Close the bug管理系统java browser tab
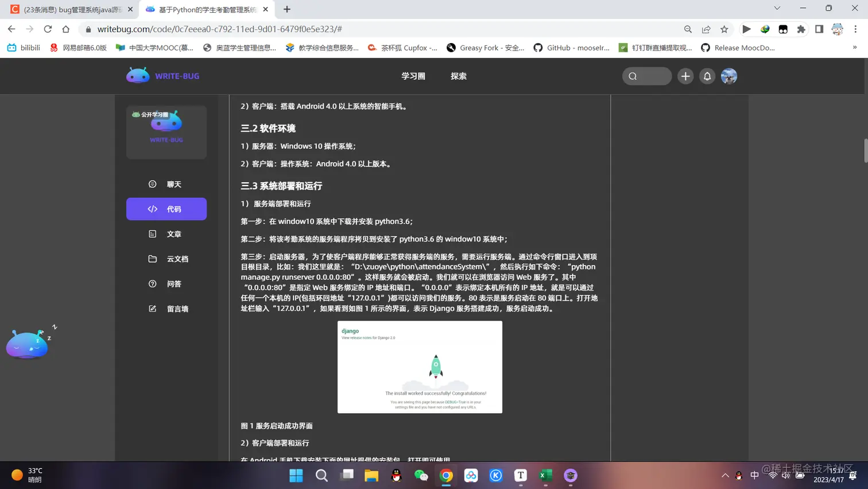Screen dimensions: 868x489 pyautogui.click(x=130, y=9)
